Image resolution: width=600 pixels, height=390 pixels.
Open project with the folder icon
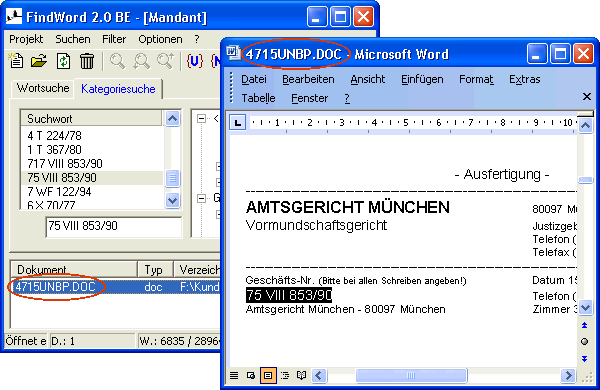pos(39,61)
